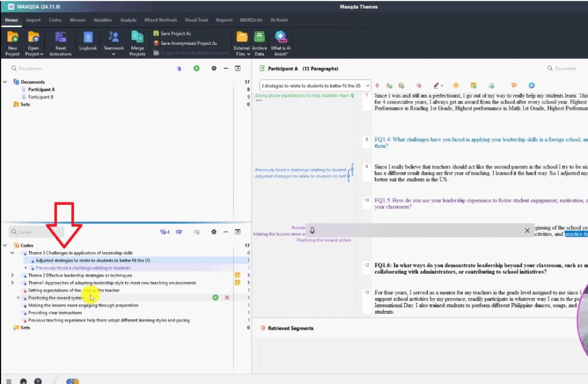Viewport: 588px width, 384px height.
Task: Expand Theme 2 Effective leadership strategies code
Action: 13,275
